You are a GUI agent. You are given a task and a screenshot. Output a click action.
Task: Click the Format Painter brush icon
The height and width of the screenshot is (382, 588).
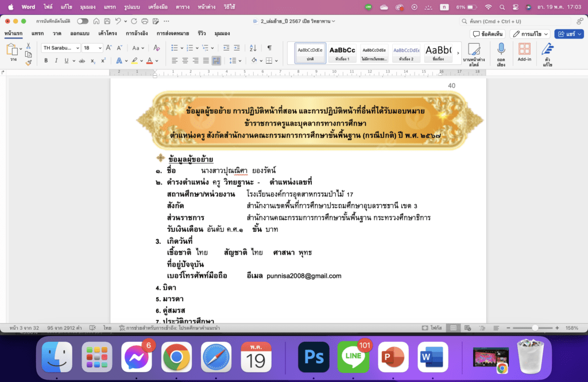(29, 63)
